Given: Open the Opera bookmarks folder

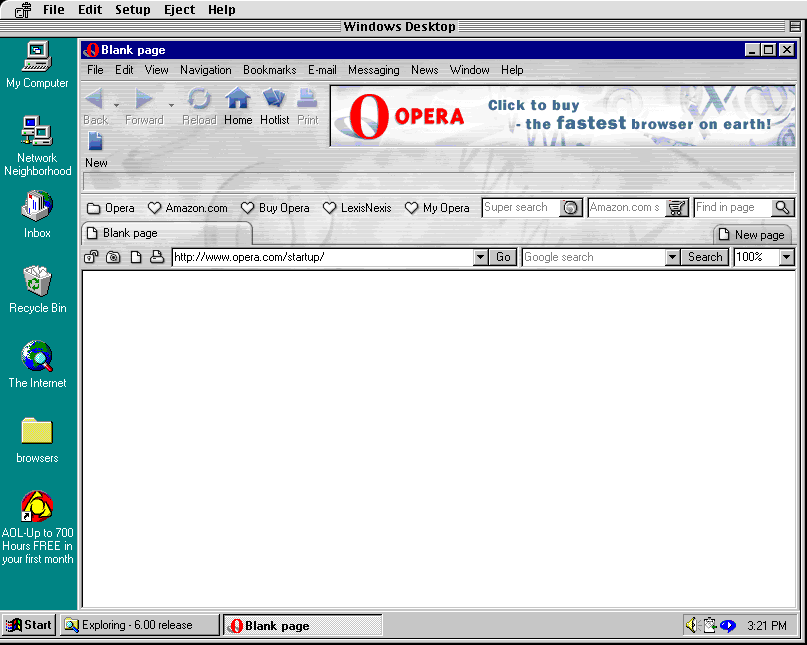Looking at the screenshot, I should click(x=111, y=208).
